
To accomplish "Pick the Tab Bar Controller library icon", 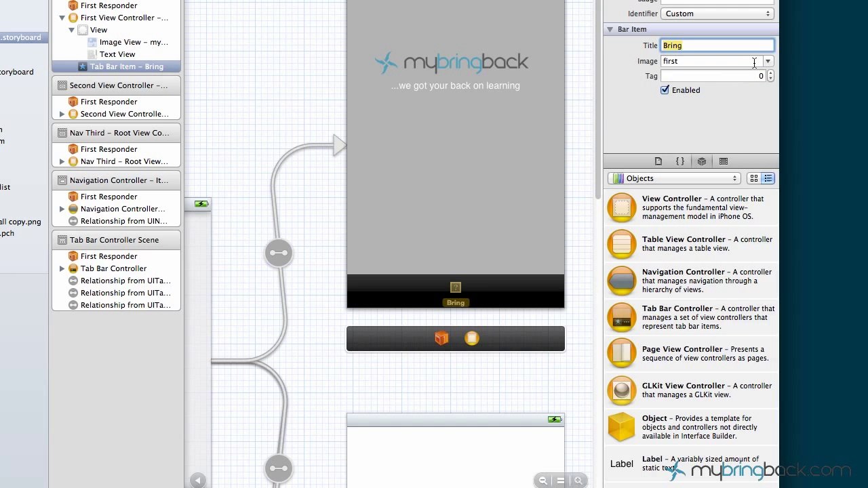I will pyautogui.click(x=622, y=317).
